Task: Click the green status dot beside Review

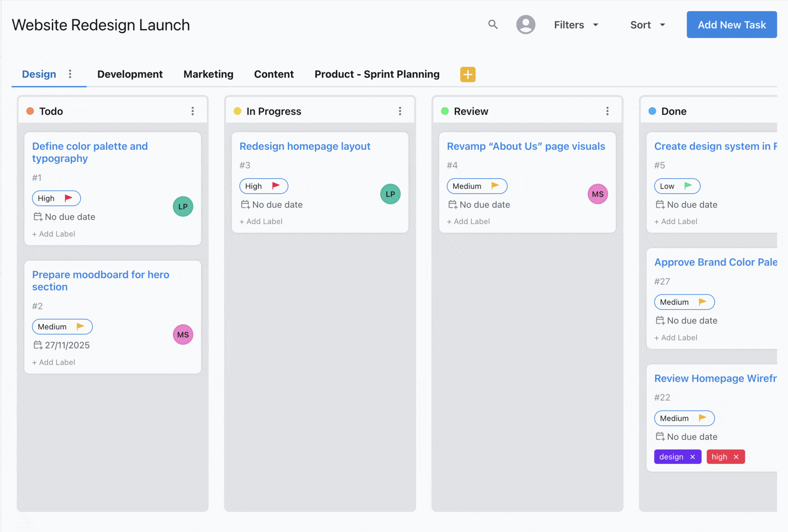Action: 445,111
